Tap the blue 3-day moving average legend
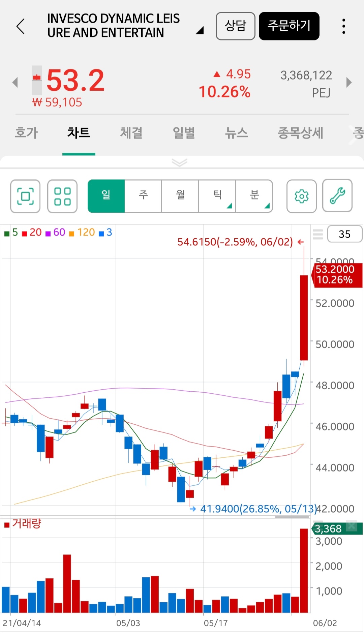Screen dimensions: 364x634 (105, 233)
